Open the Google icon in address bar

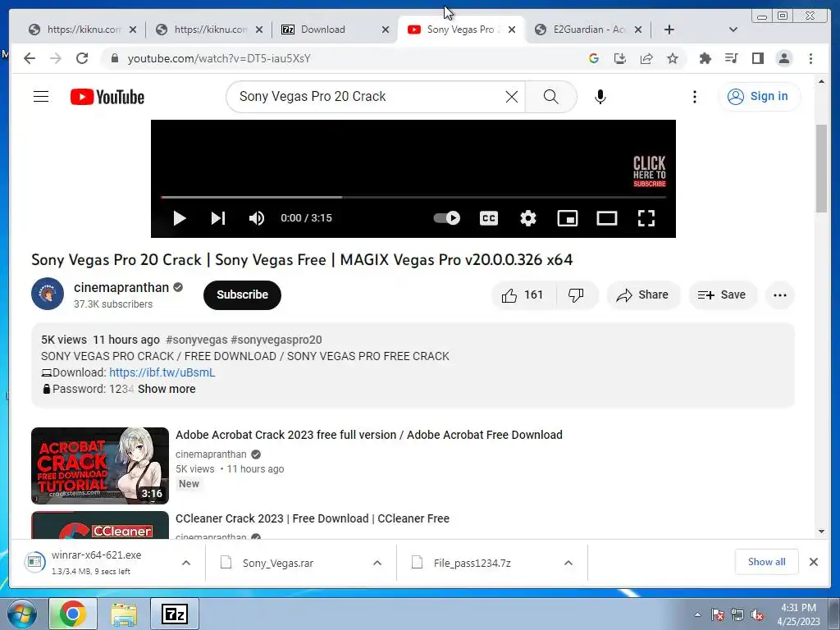click(594, 58)
